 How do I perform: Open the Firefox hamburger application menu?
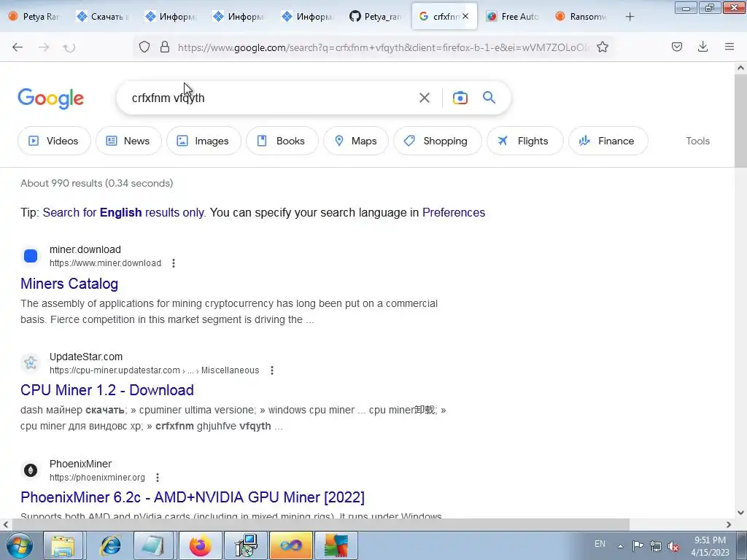(729, 47)
